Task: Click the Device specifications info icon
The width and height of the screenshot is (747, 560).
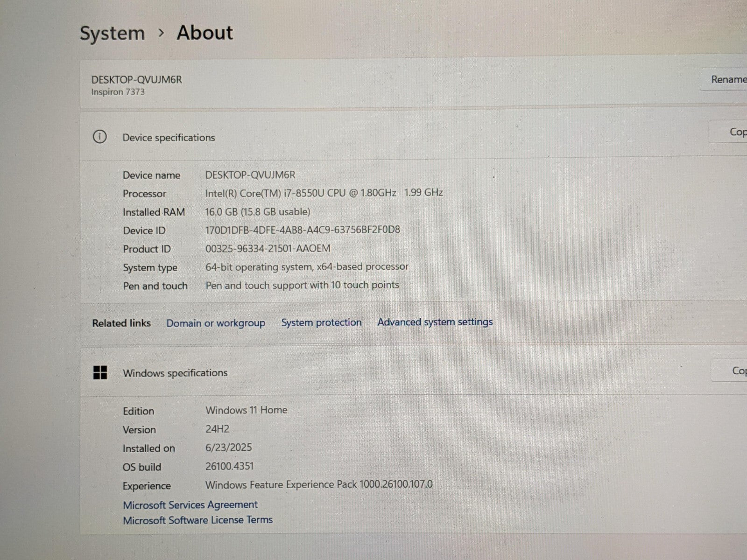Action: (99, 137)
